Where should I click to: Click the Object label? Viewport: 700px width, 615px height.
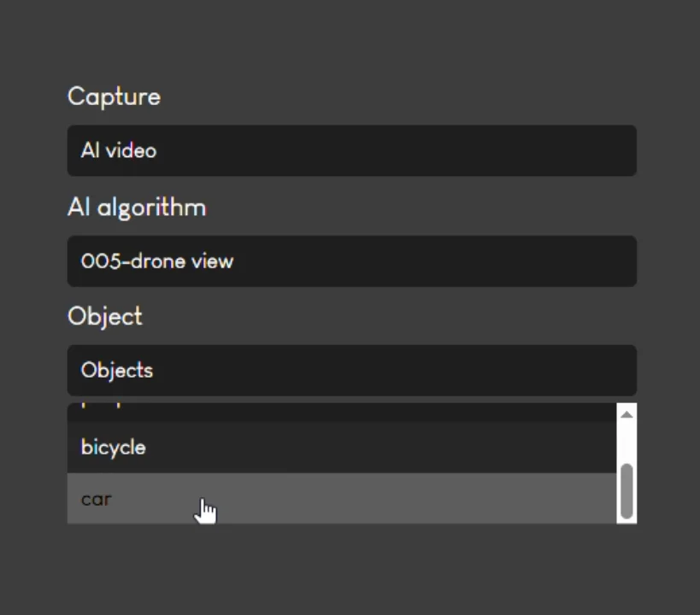104,316
